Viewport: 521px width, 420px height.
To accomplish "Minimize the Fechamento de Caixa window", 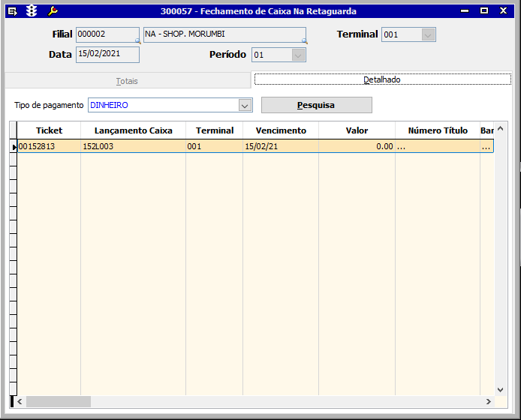I will click(465, 11).
